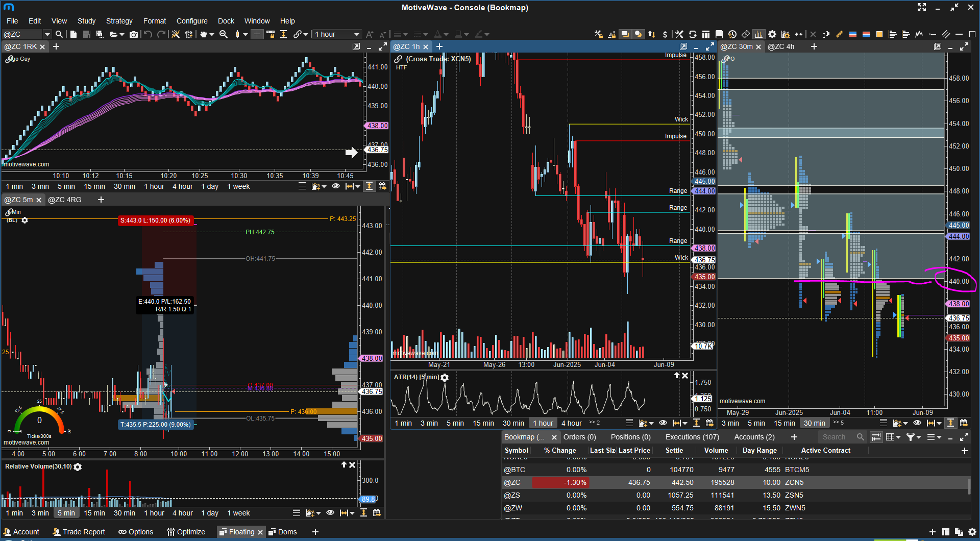Create a new file with the blank page icon

(x=73, y=34)
